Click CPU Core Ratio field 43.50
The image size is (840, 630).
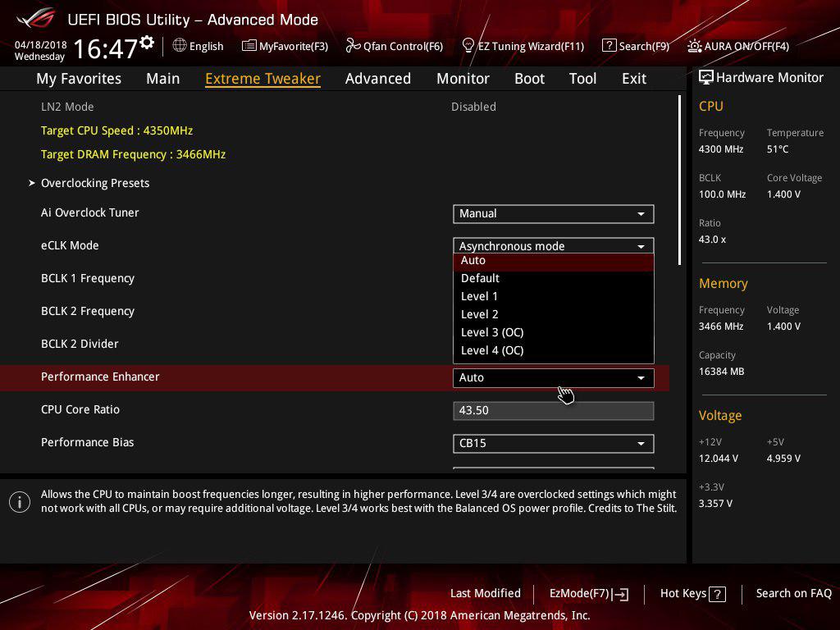[554, 411]
